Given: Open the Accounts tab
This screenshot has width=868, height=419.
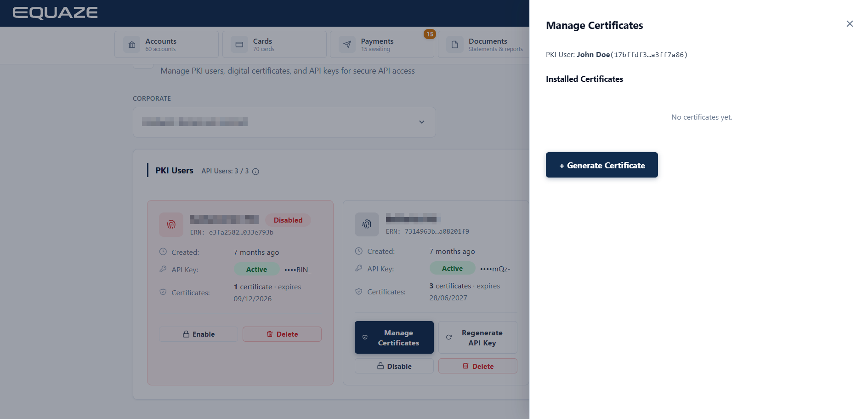Looking at the screenshot, I should (166, 45).
